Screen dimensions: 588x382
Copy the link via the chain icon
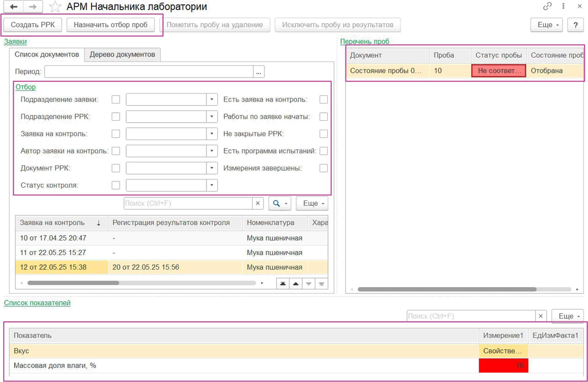coord(547,6)
